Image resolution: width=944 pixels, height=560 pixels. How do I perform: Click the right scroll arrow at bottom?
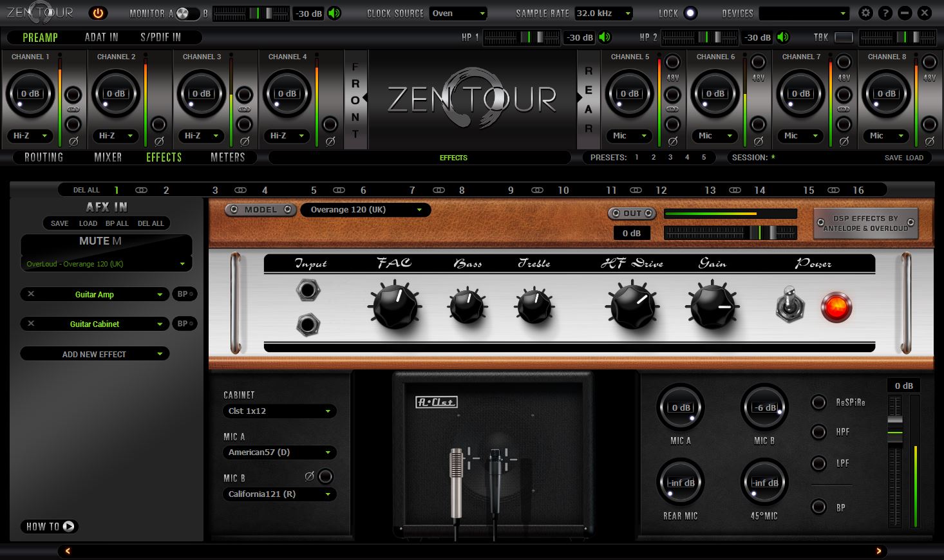(x=878, y=551)
